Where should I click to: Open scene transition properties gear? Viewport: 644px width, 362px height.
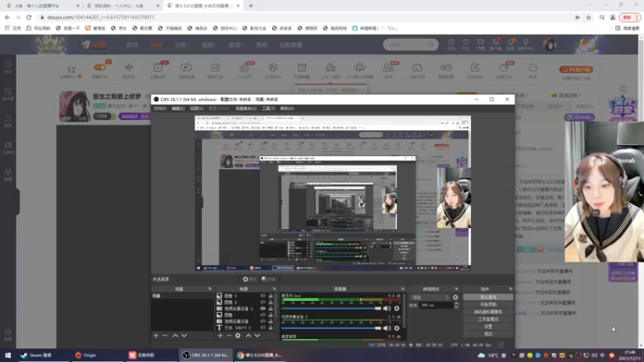pos(456,297)
